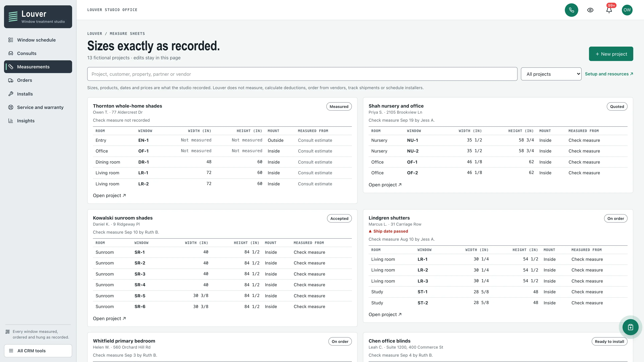Click the Accepted badge on Kowalski project
Viewport: 644px width, 362px height.
339,218
